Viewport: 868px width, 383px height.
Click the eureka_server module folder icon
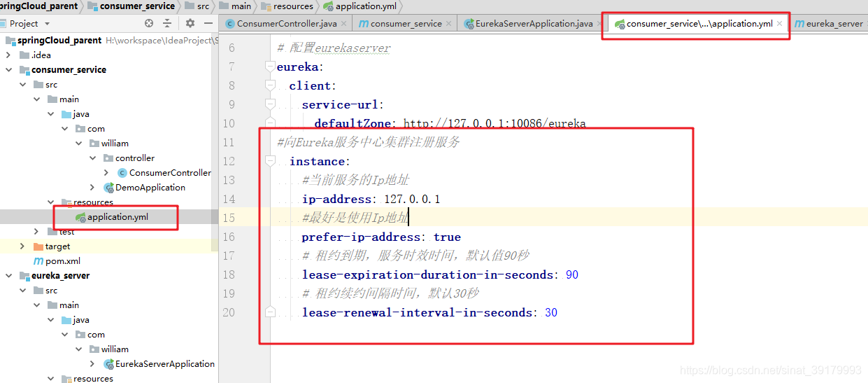24,275
